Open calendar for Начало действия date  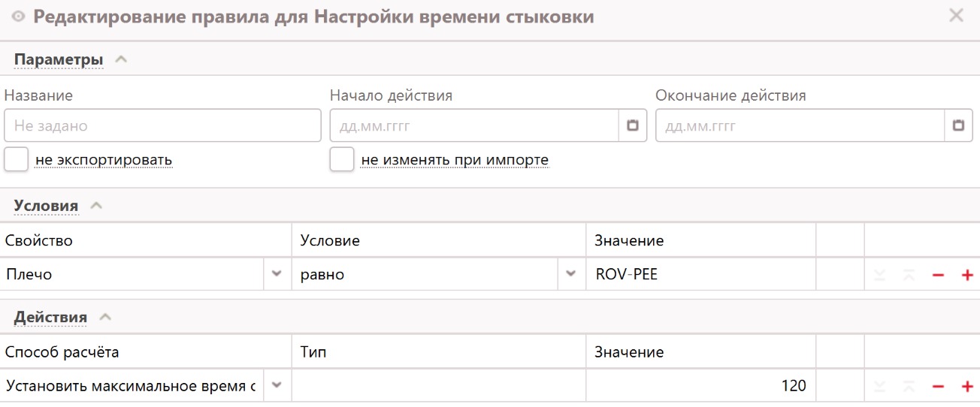click(x=632, y=126)
